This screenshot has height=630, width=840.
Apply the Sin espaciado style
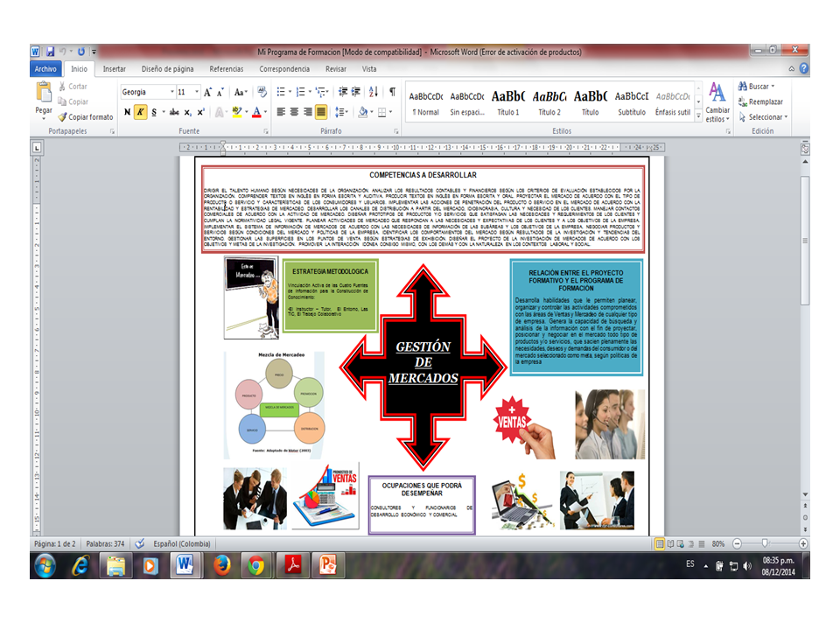[x=467, y=102]
